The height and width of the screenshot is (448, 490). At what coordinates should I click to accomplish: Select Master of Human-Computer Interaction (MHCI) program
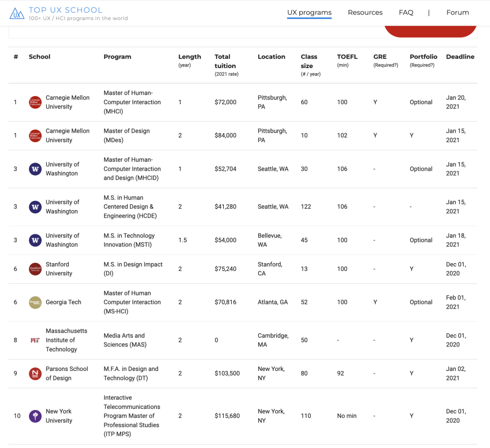pyautogui.click(x=132, y=102)
